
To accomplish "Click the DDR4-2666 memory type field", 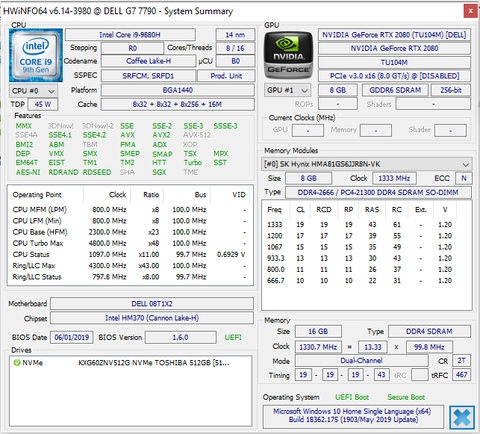I will pos(378,193).
